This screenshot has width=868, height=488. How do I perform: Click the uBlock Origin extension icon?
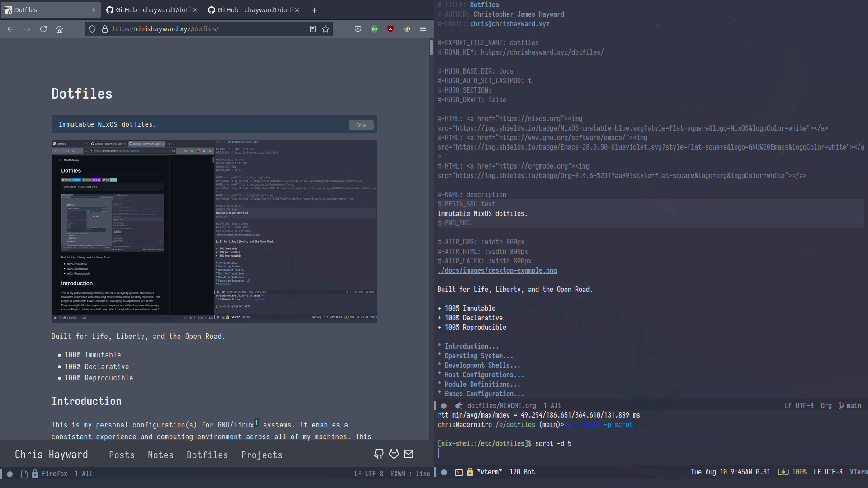391,28
